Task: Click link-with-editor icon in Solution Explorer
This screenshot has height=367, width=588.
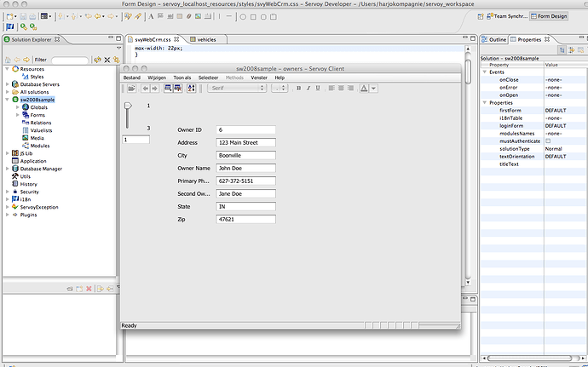Action: click(116, 60)
